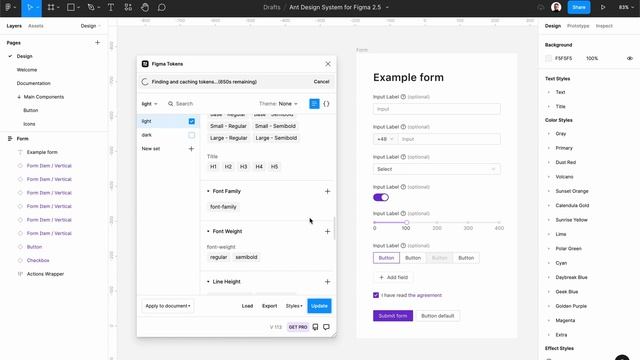Screen dimensions: 640x360
Task: Toggle background visibility eye icon
Action: point(630,58)
